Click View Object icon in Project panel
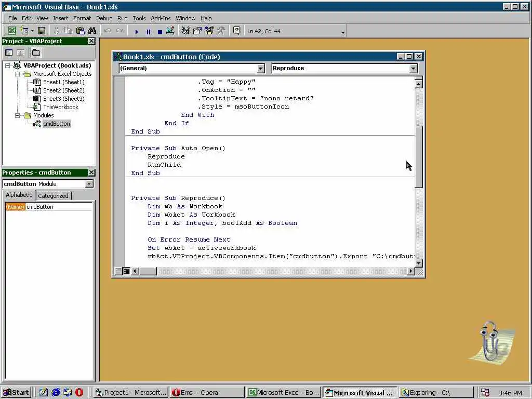This screenshot has width=532, height=399. click(x=21, y=52)
